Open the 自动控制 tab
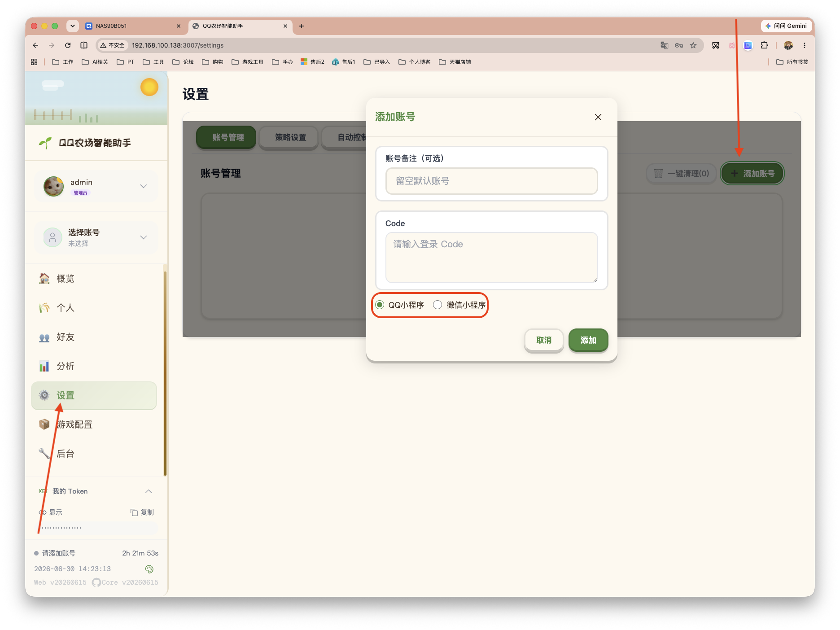Image resolution: width=840 pixels, height=630 pixels. (345, 137)
